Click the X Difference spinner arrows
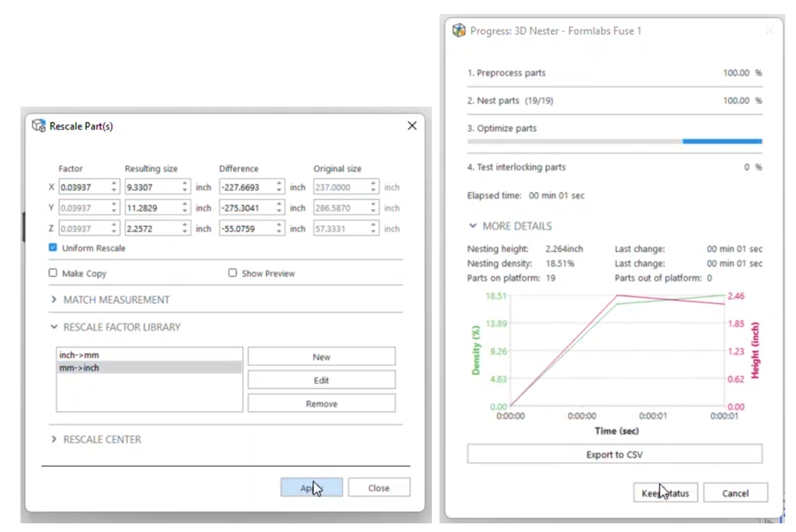This screenshot has width=796, height=532. pyautogui.click(x=279, y=187)
